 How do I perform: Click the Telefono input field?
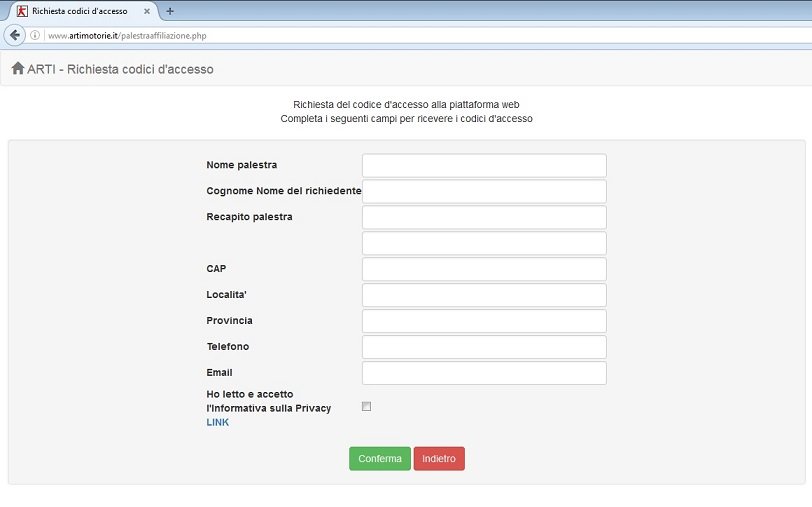coord(484,347)
